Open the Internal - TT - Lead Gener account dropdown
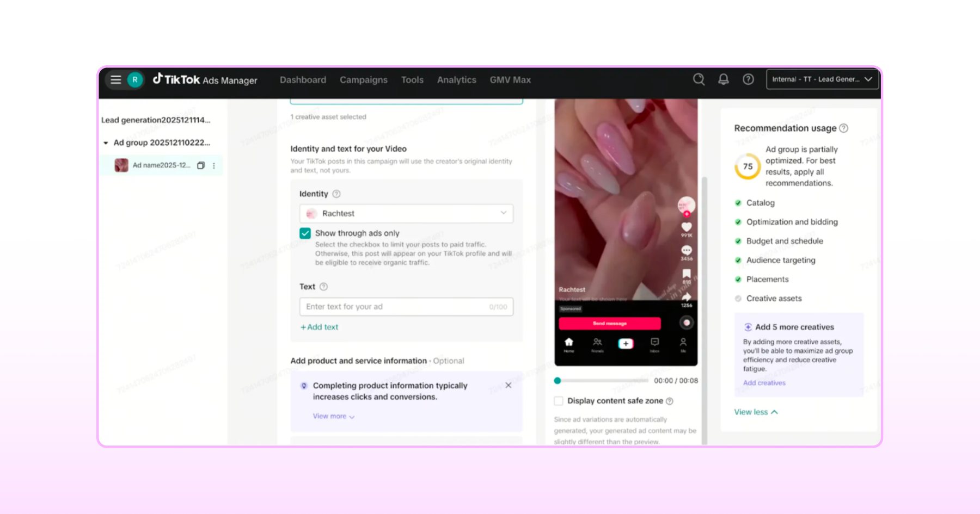Viewport: 980px width, 514px height. pyautogui.click(x=822, y=79)
